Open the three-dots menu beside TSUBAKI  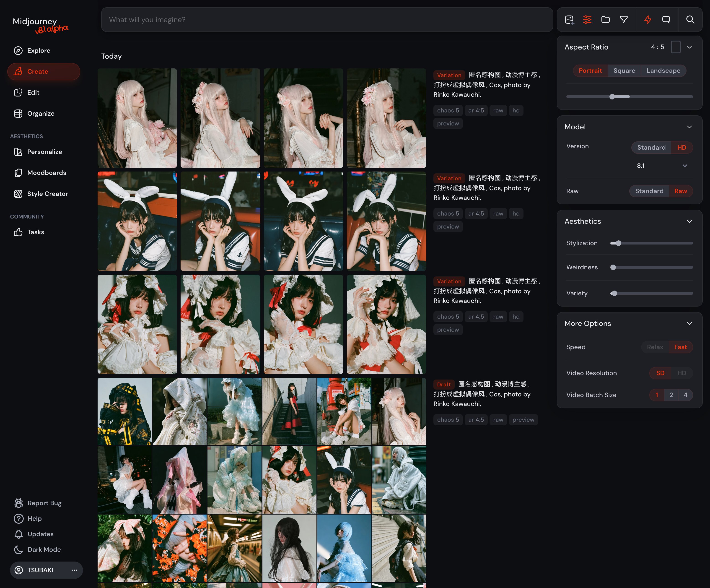click(74, 570)
